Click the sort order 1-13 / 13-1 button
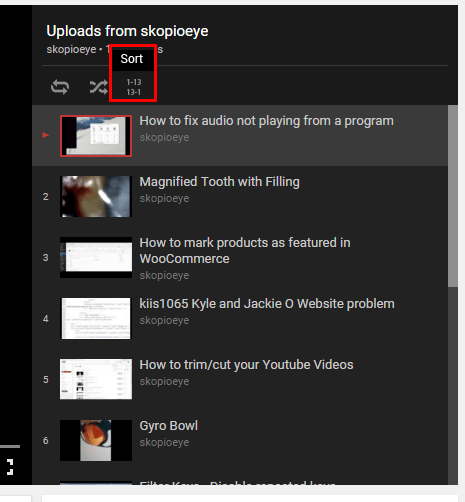 coord(134,87)
